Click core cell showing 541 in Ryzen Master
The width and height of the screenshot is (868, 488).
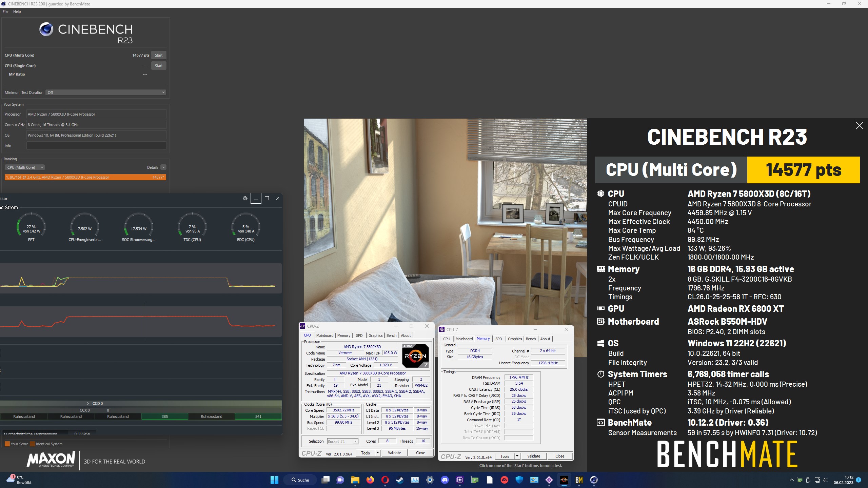click(x=258, y=416)
